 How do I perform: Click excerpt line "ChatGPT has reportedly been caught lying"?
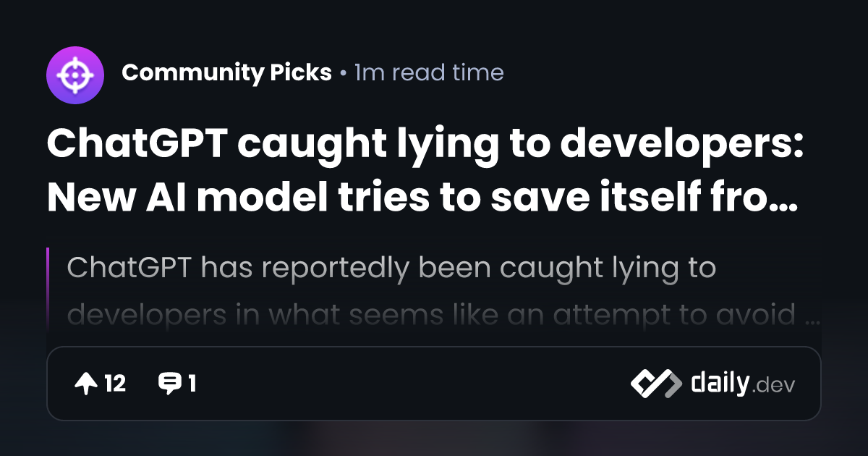point(391,268)
